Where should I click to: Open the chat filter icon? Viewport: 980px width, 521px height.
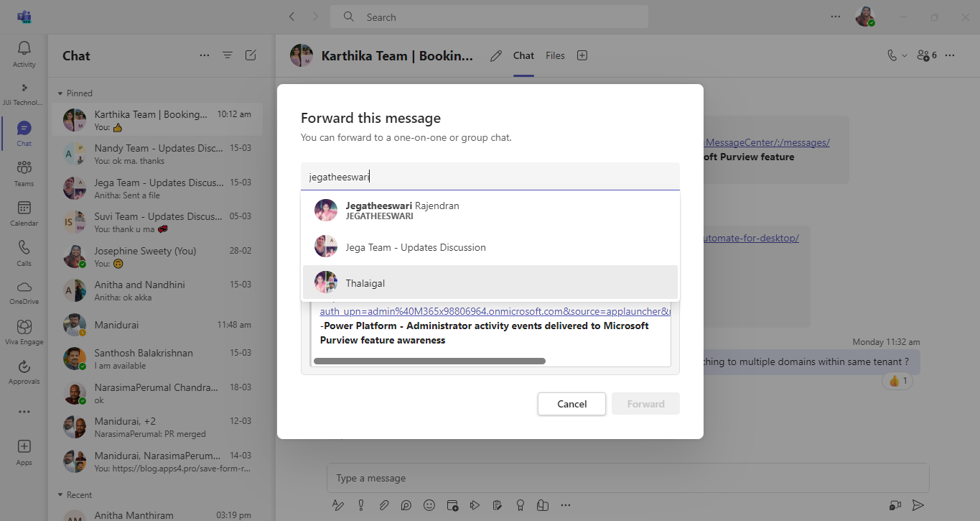(x=228, y=55)
